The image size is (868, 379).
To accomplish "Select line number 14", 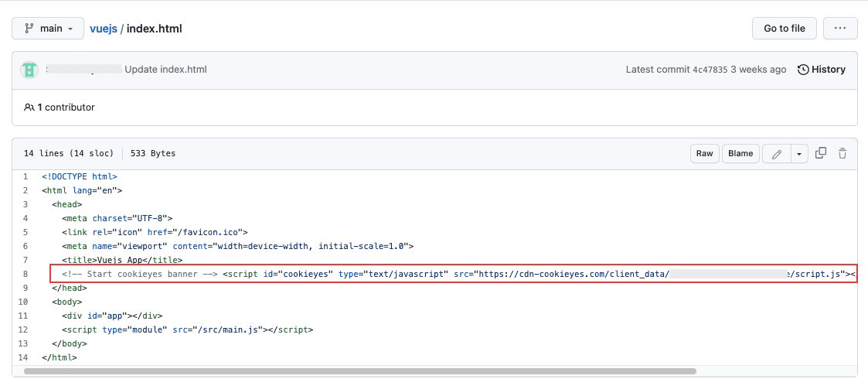I will [23, 357].
